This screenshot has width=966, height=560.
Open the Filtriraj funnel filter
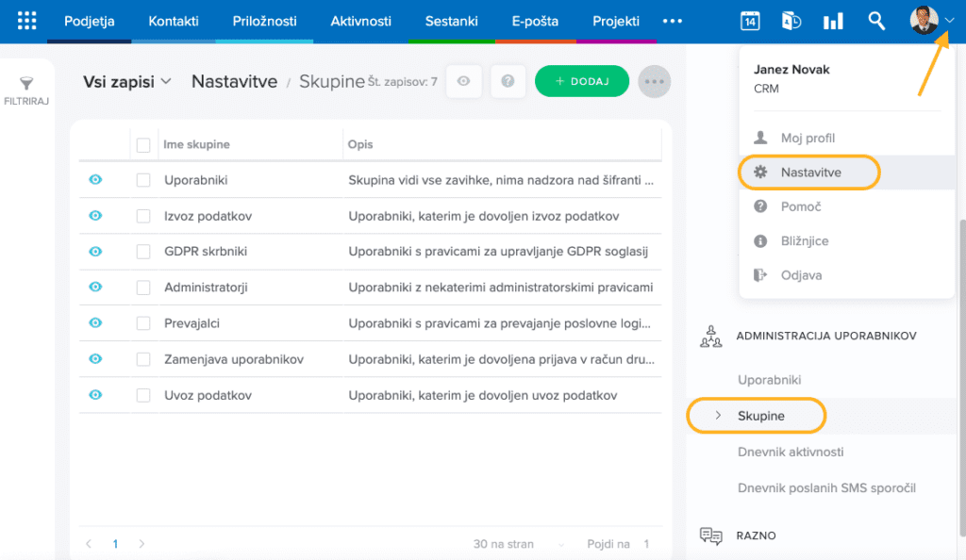26,91
